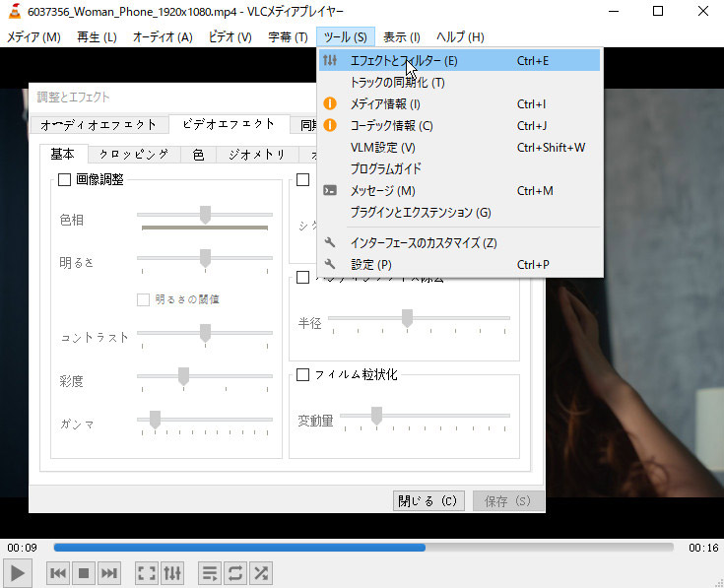Click the 閉じる (C) button

coord(428,500)
